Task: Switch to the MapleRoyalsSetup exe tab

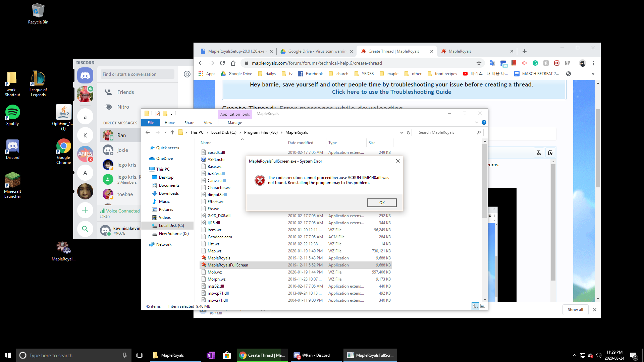Action: tap(236, 51)
